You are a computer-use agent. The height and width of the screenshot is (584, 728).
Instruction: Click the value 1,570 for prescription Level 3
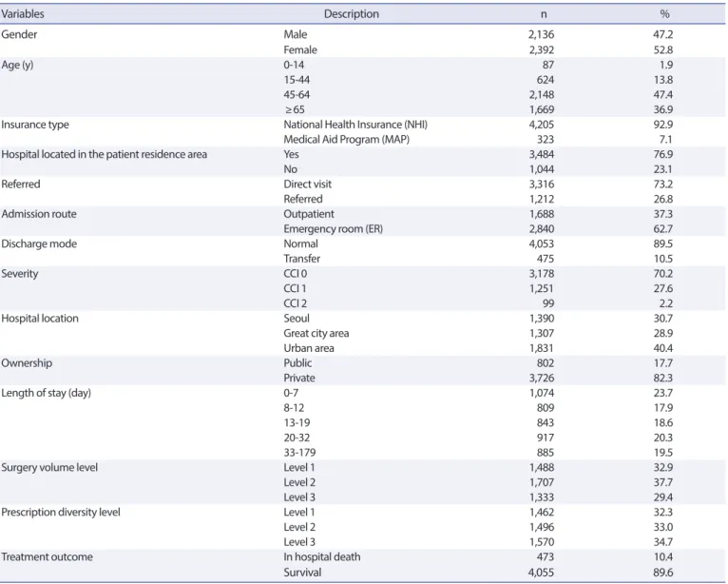tap(542, 542)
